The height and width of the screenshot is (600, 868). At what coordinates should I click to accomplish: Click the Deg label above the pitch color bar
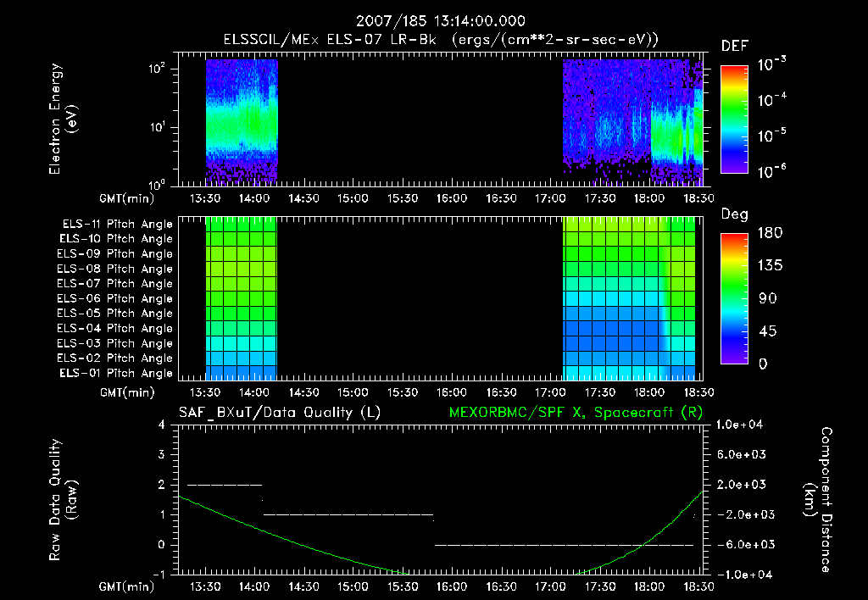point(735,214)
